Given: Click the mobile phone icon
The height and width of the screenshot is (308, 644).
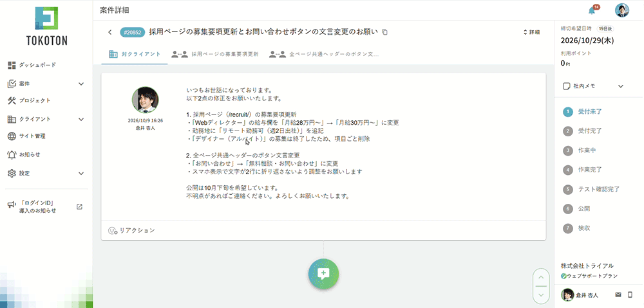Looking at the screenshot, I should coord(630,294).
